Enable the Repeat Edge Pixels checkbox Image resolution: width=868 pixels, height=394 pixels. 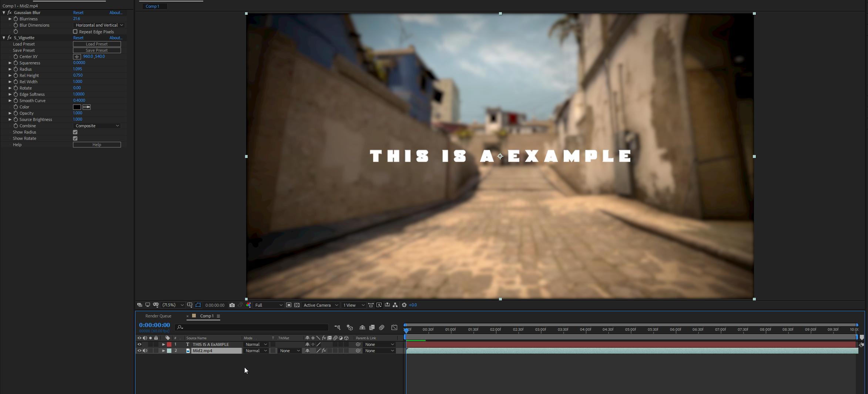pos(75,32)
